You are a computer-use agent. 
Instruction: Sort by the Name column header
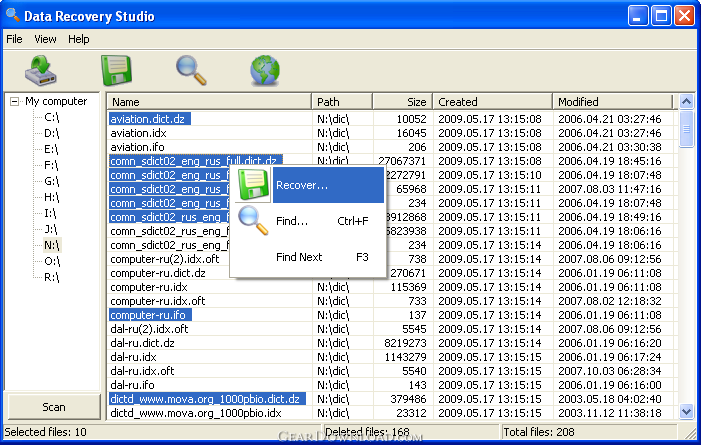click(x=209, y=102)
